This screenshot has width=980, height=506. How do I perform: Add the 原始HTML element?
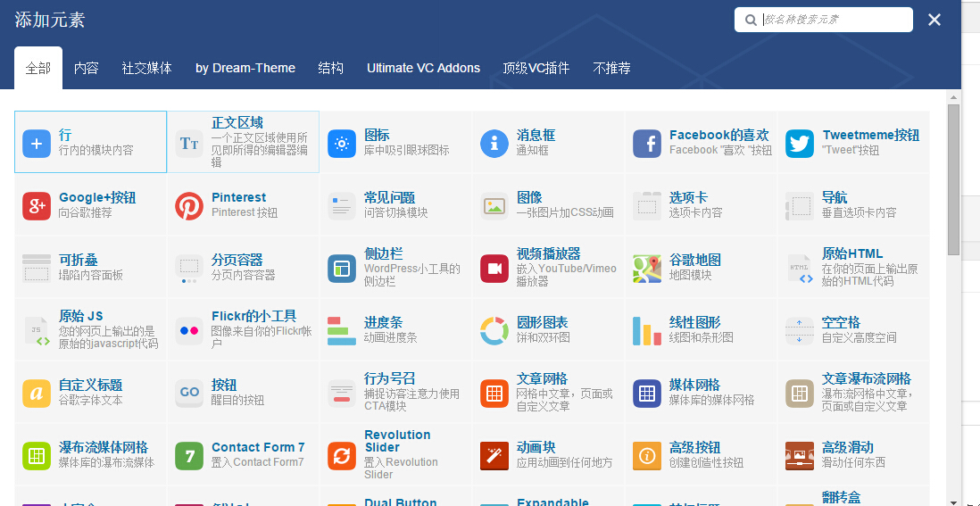(x=852, y=267)
